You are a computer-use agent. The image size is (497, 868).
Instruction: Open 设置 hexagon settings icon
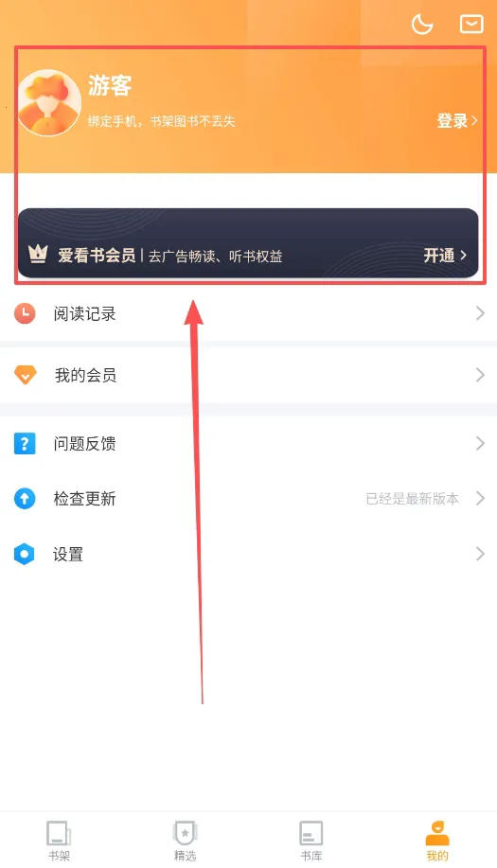click(x=25, y=554)
